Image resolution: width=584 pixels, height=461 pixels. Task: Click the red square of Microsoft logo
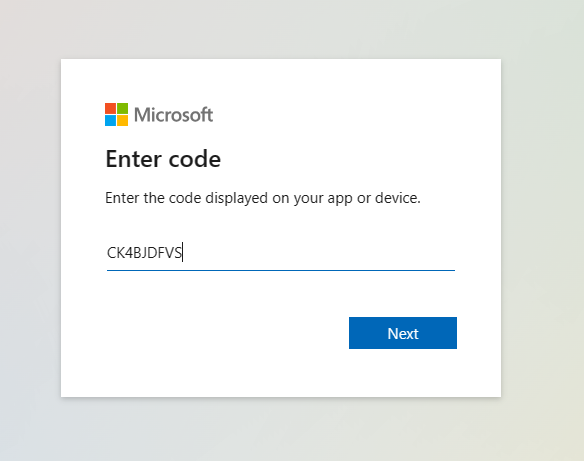[110, 108]
